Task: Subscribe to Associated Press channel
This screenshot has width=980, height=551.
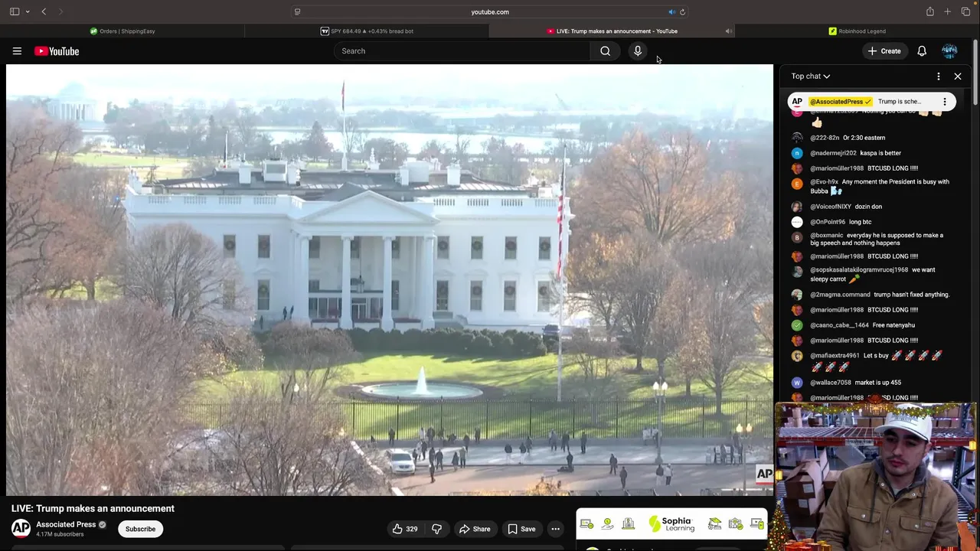Action: pyautogui.click(x=140, y=529)
